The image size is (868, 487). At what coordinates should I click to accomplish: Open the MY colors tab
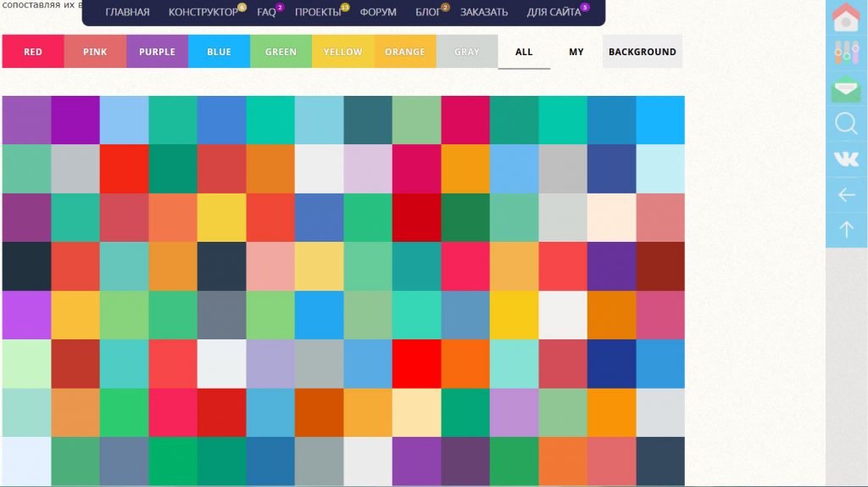pyautogui.click(x=576, y=52)
